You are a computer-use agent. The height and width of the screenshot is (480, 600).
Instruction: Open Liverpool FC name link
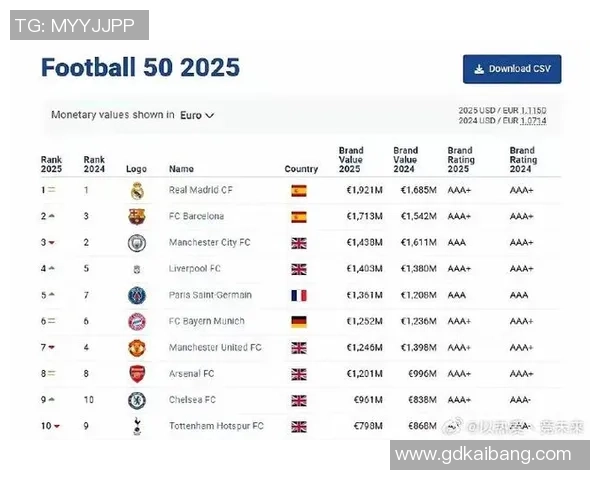(x=195, y=269)
